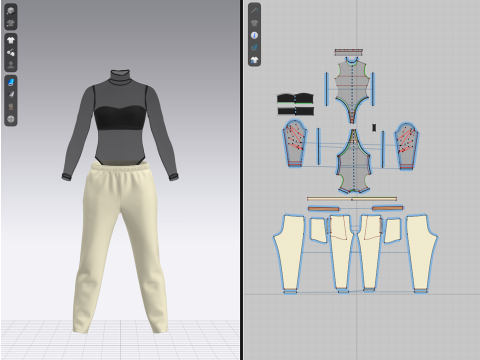Select the right small pocket pattern piece
The image size is (480, 360).
393,230
